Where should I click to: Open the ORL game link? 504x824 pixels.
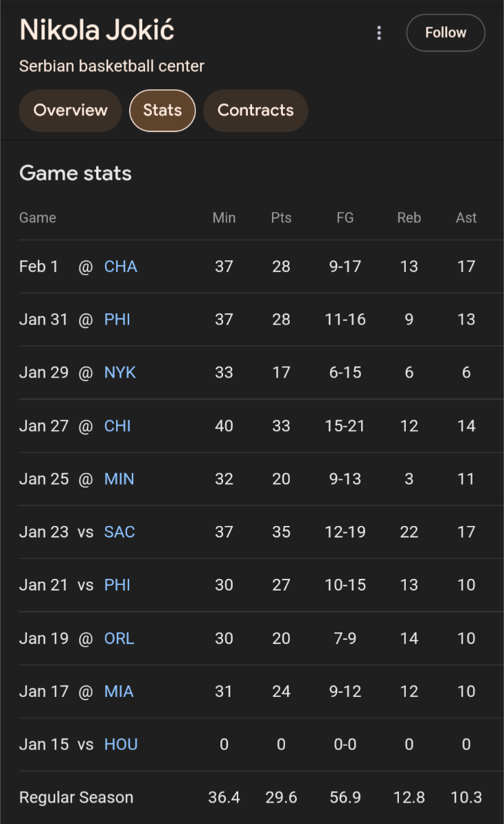(119, 638)
